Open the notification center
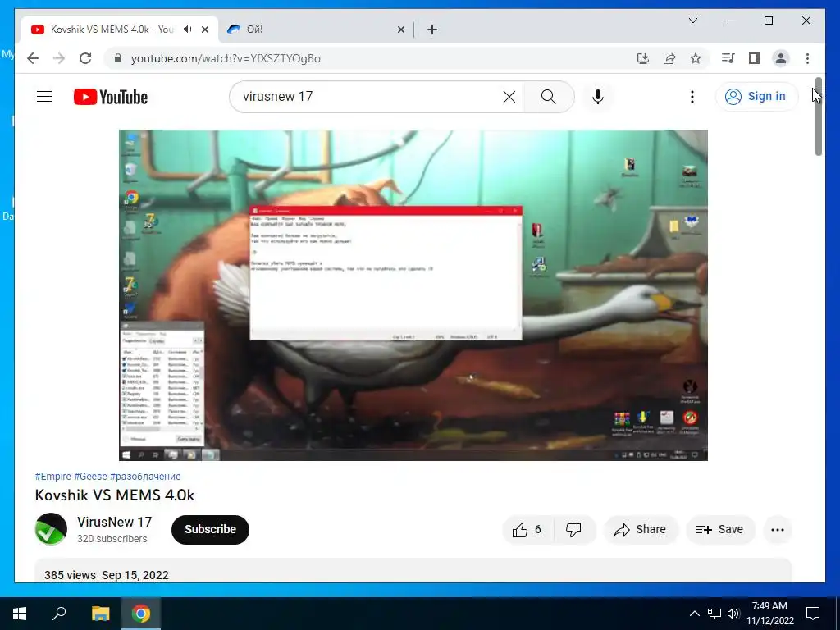 pos(813,614)
